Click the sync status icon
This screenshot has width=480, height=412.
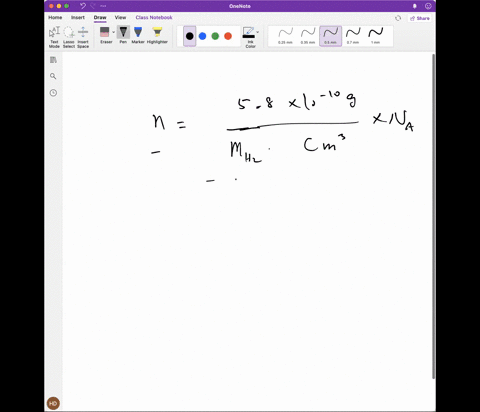pos(398,18)
